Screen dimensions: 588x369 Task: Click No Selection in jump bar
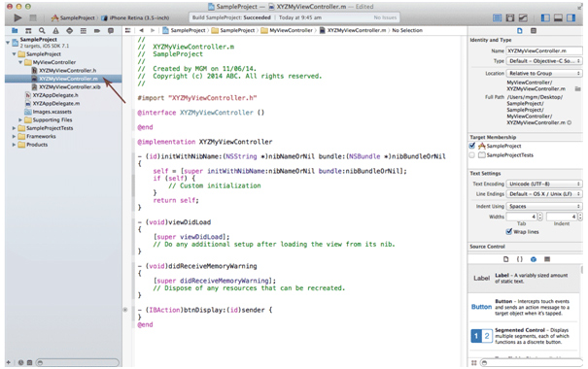point(407,30)
